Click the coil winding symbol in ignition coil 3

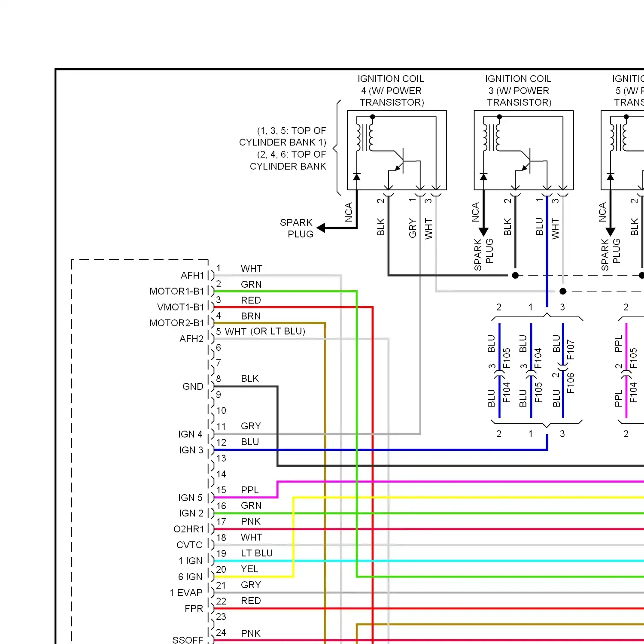[492, 138]
